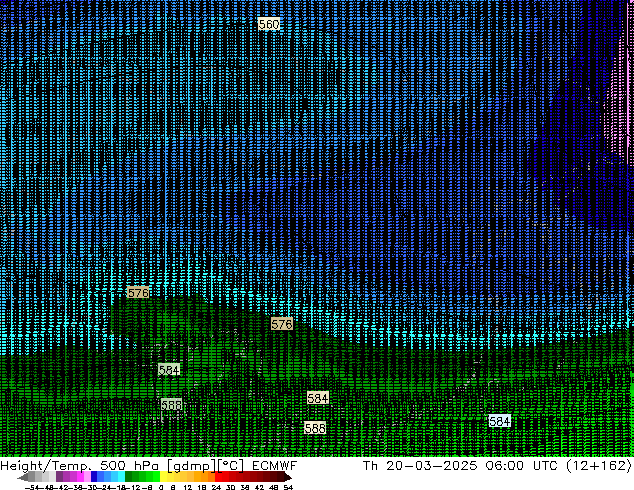Viewport: 634px width, 490px height.
Task: Click the legend value '54' at scale end
Action: pos(287,487)
